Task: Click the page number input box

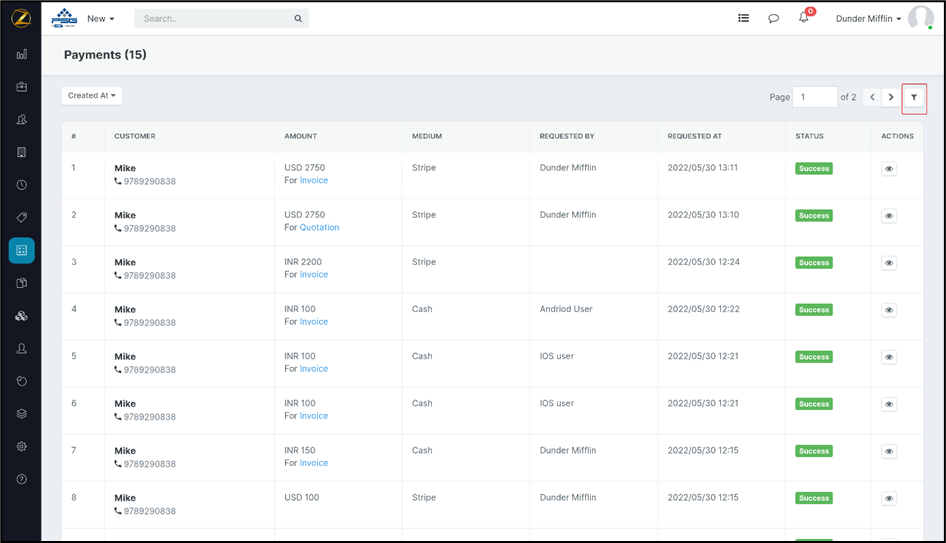Action: pyautogui.click(x=814, y=97)
